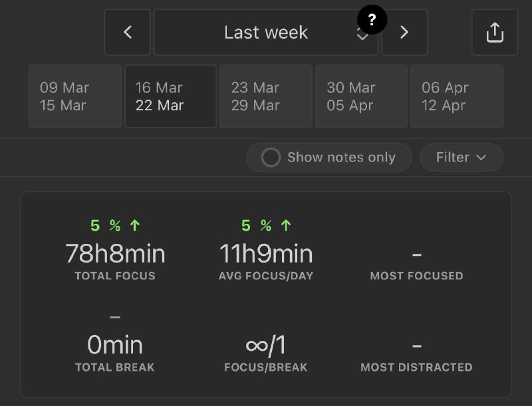Open the question mark help bubble
Image resolution: width=532 pixels, height=406 pixels.
372,20
